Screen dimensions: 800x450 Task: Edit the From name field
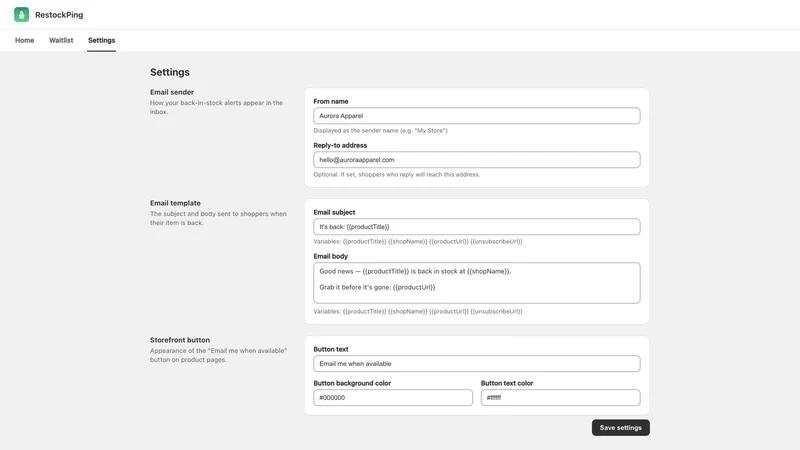click(477, 116)
